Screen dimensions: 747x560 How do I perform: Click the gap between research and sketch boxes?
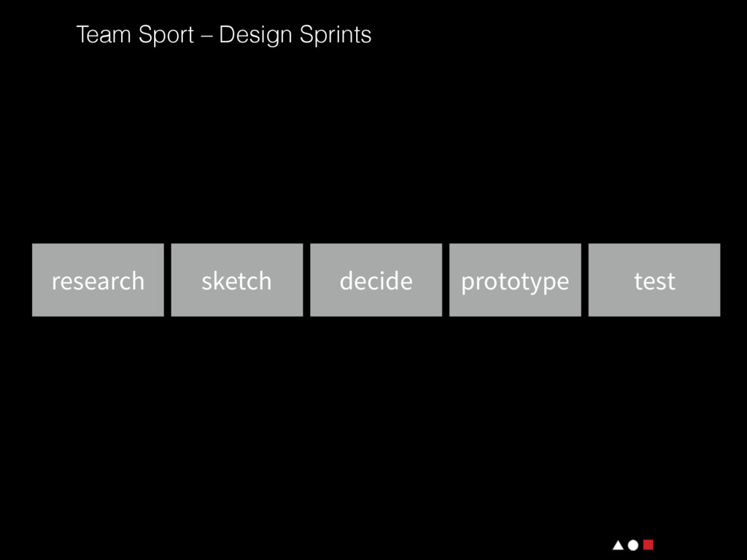[168, 280]
